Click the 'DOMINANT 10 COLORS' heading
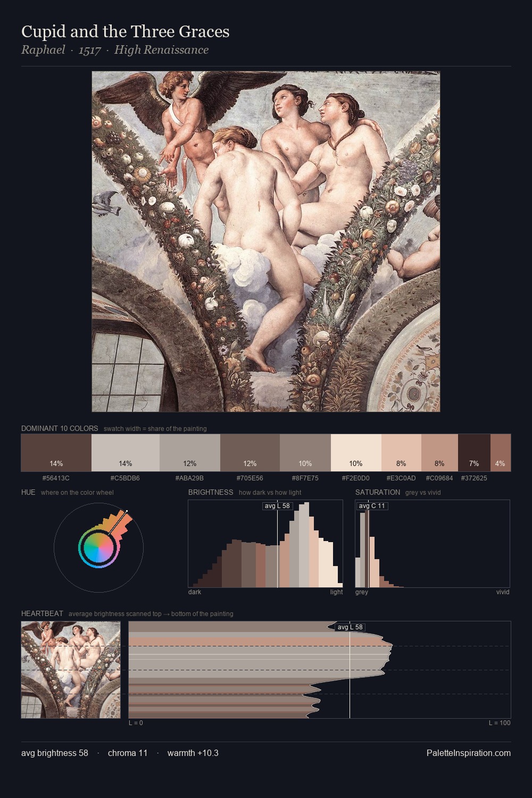The width and height of the screenshot is (532, 798). click(x=60, y=428)
